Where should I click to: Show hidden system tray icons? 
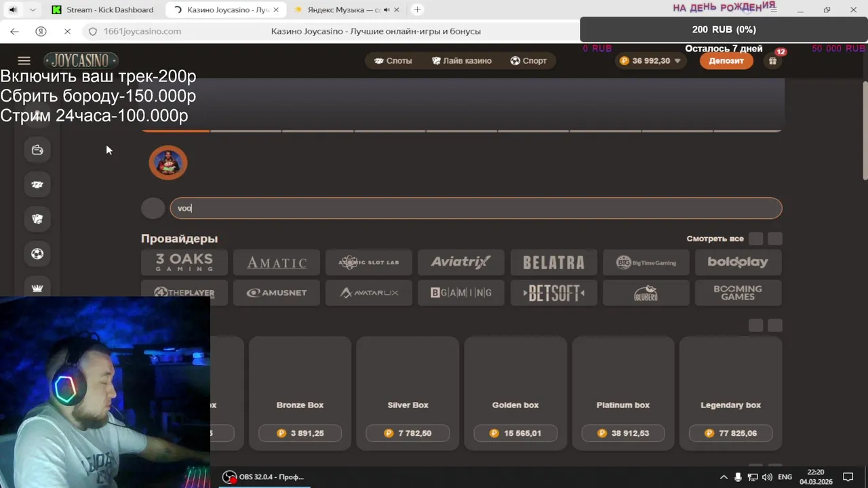(723, 477)
